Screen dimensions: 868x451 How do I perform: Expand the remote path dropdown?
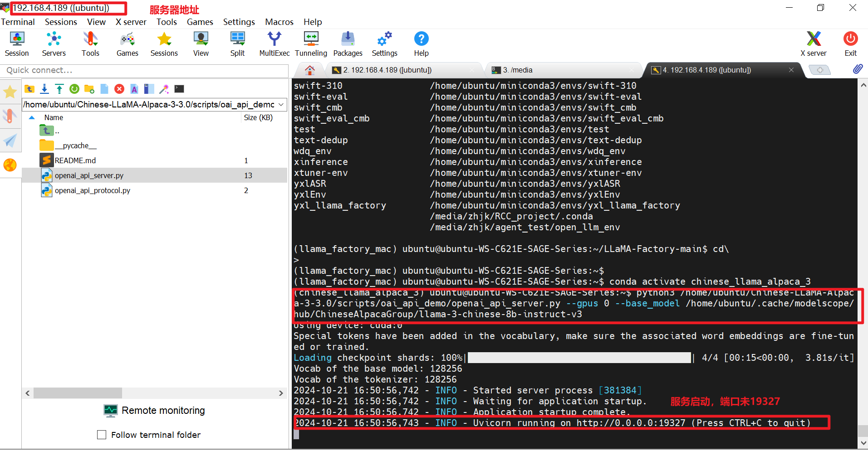[281, 105]
